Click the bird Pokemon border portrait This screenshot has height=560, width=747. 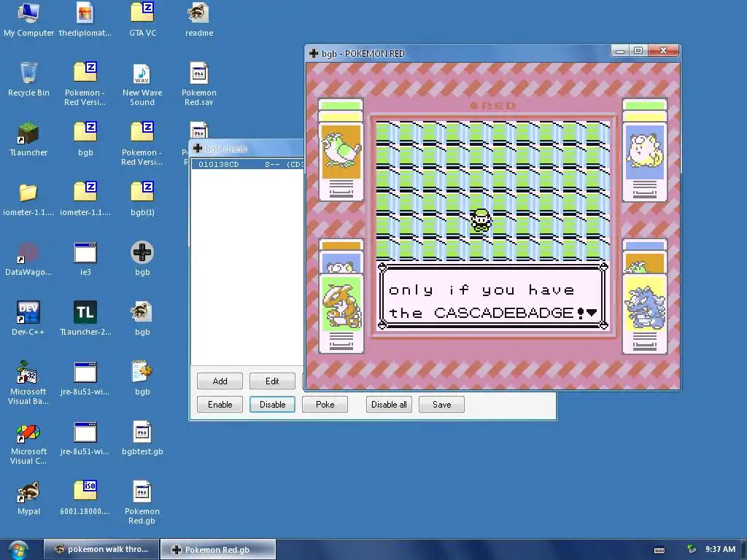pos(341,152)
